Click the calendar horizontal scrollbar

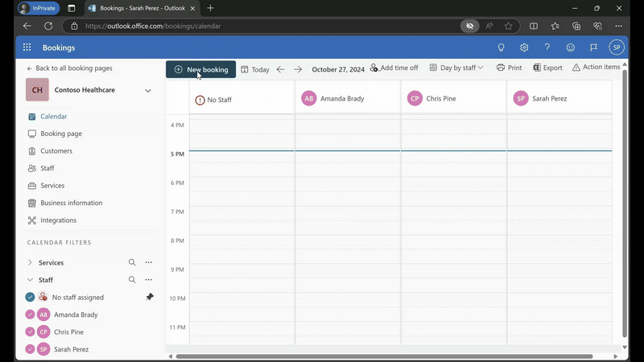[x=384, y=356]
